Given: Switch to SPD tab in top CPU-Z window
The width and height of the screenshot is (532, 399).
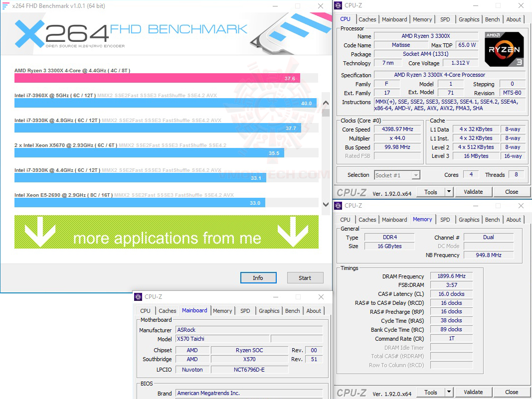Looking at the screenshot, I should (445, 19).
